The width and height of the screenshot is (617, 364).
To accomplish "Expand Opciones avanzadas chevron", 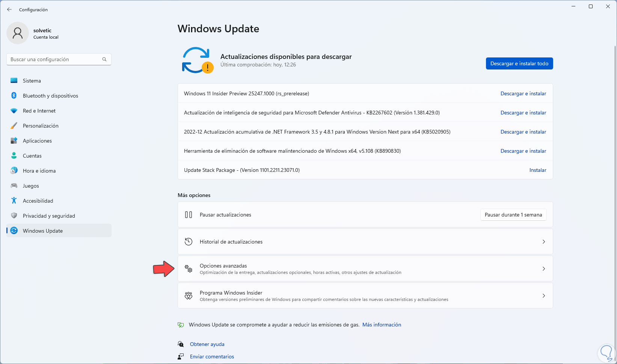I will point(543,269).
